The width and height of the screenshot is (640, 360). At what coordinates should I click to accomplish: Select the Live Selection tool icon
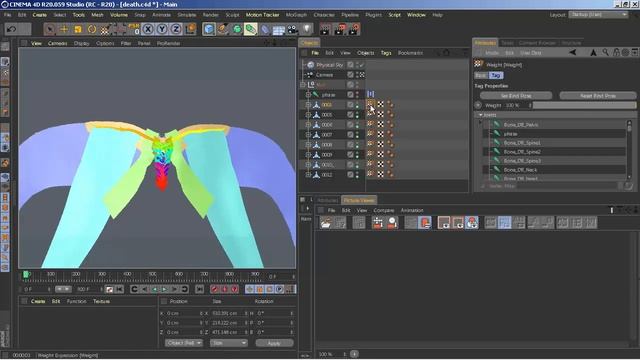(x=50, y=29)
